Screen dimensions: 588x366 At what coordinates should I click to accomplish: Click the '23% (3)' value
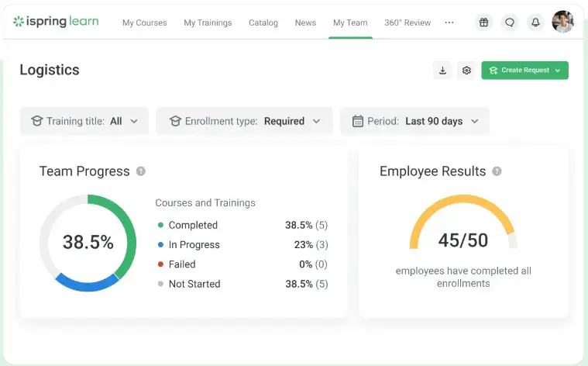pos(311,245)
